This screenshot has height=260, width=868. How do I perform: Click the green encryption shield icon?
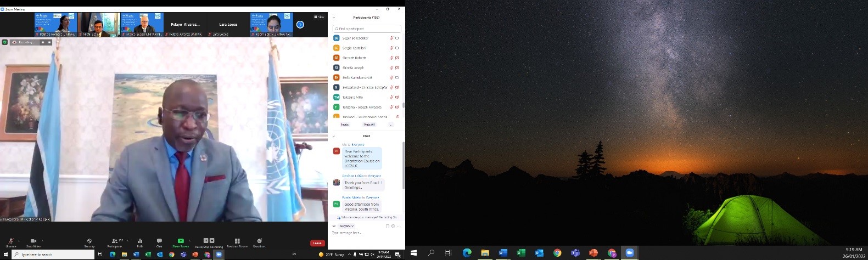[x=5, y=42]
